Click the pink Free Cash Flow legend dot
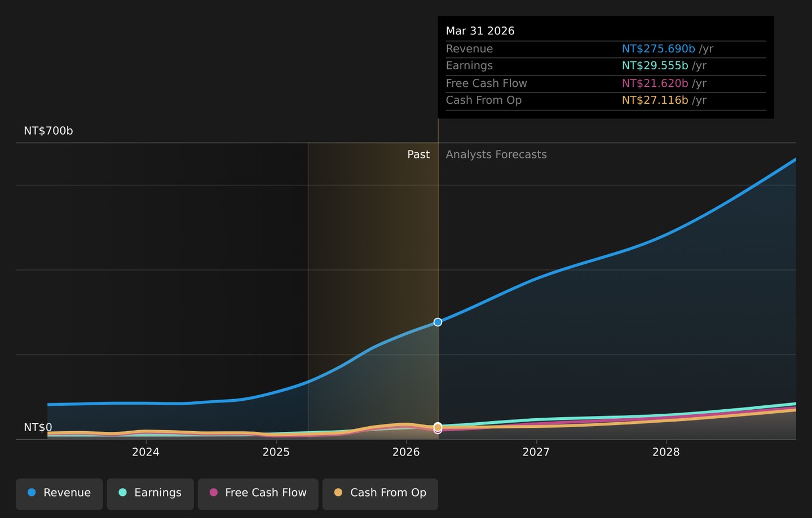The width and height of the screenshot is (812, 518). point(213,493)
